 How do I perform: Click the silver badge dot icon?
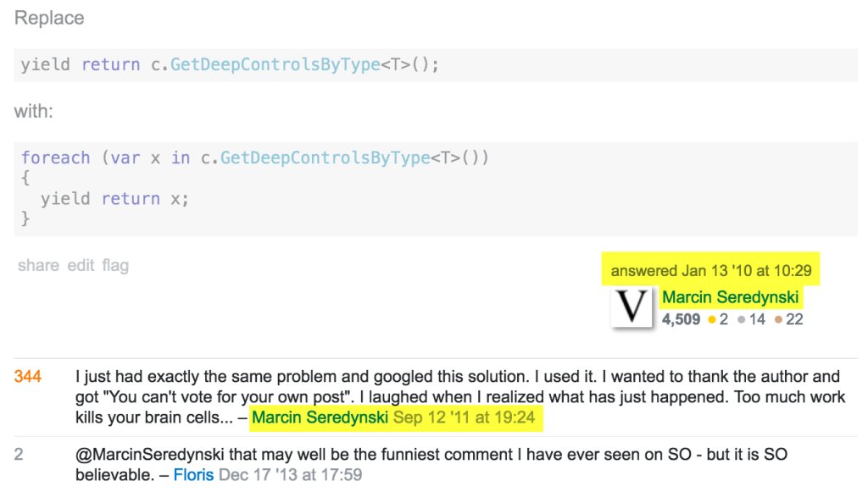(x=741, y=319)
